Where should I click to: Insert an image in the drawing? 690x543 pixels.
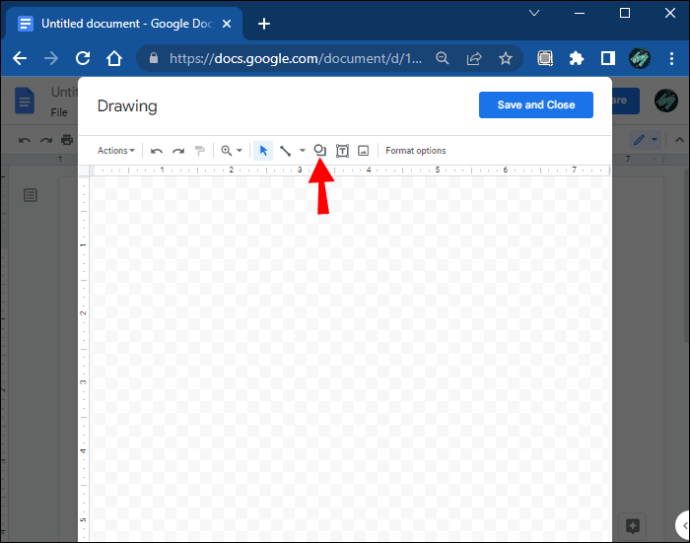click(363, 150)
